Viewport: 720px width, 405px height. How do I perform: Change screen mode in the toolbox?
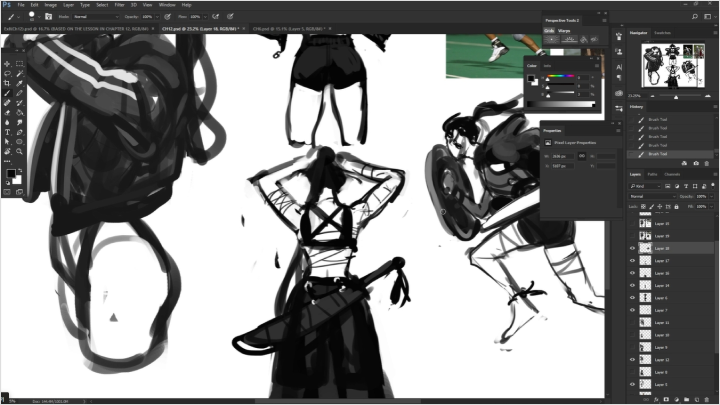pos(19,192)
